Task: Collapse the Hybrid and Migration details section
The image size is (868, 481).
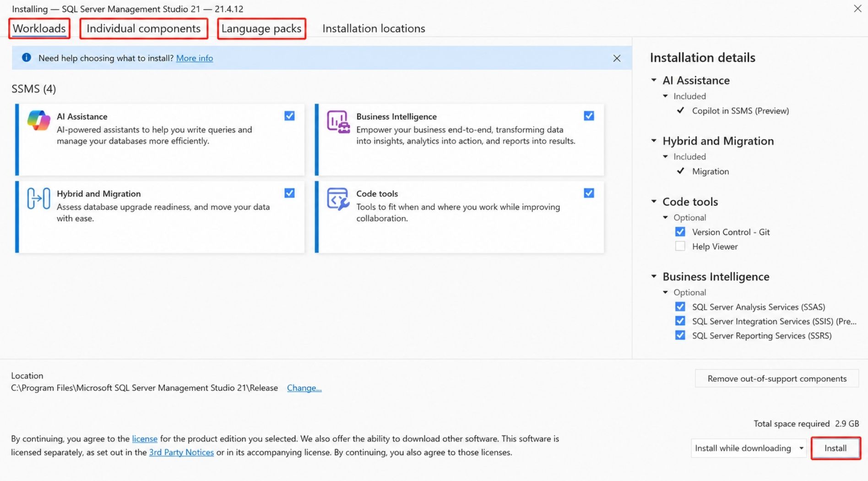Action: [654, 141]
